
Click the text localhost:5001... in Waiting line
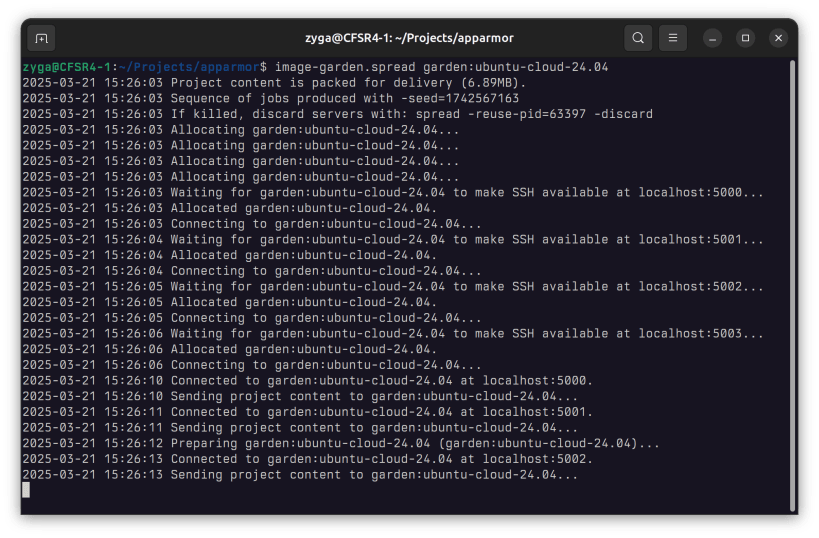[x=701, y=239]
